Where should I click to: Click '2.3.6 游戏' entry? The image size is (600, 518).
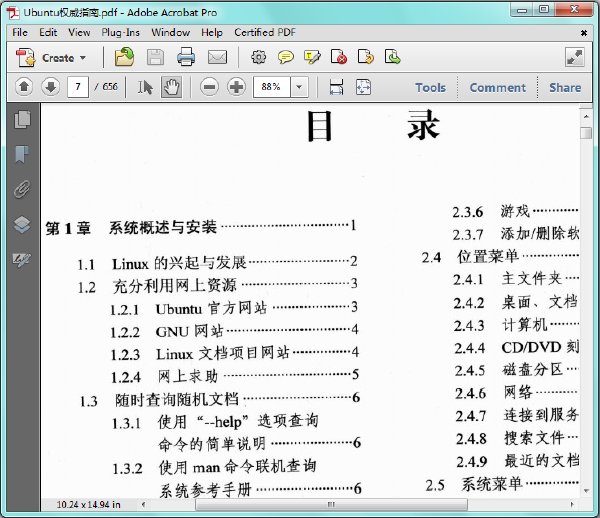click(515, 211)
